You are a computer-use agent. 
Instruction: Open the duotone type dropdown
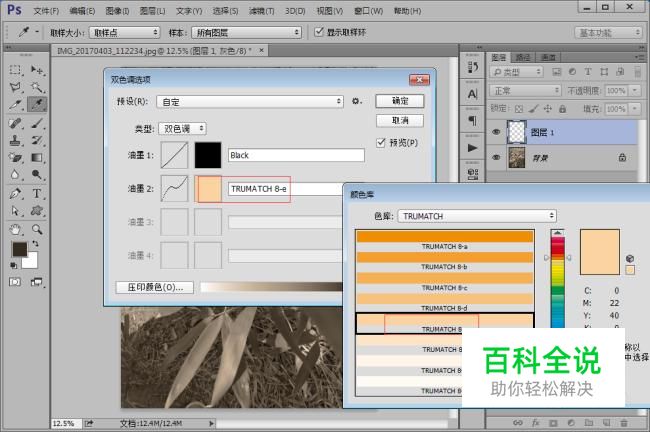(x=182, y=129)
